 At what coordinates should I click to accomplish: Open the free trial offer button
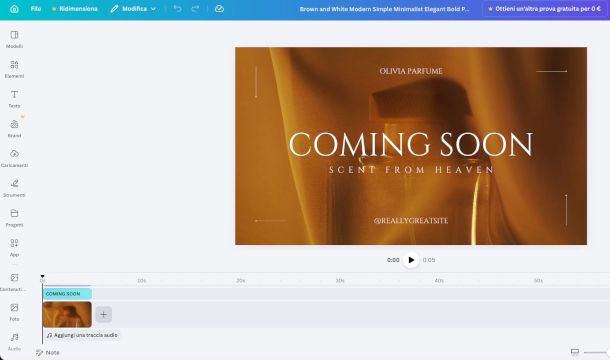[x=544, y=9]
